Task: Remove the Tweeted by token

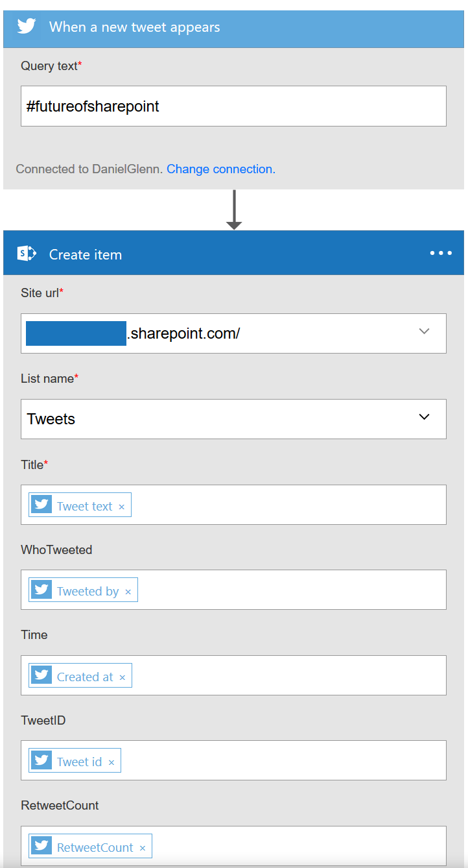Action: pos(128,592)
